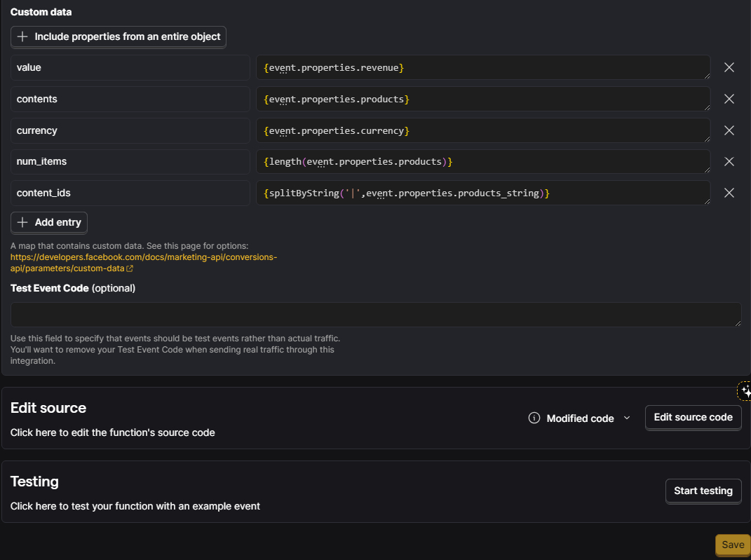Open the Edit source code editor
751x560 pixels.
(x=693, y=417)
